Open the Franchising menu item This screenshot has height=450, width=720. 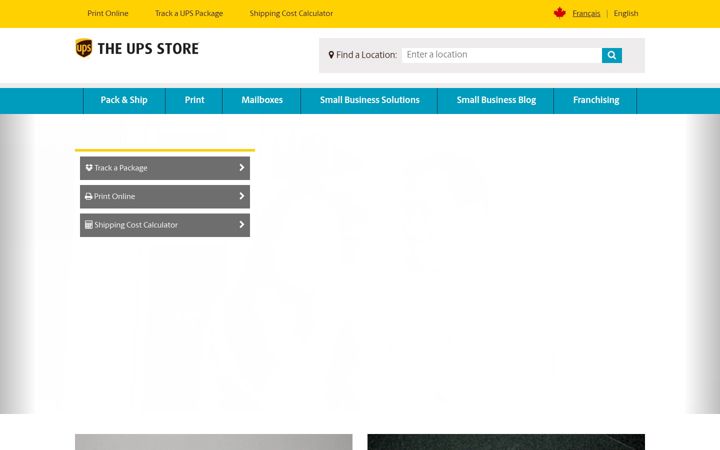click(596, 101)
